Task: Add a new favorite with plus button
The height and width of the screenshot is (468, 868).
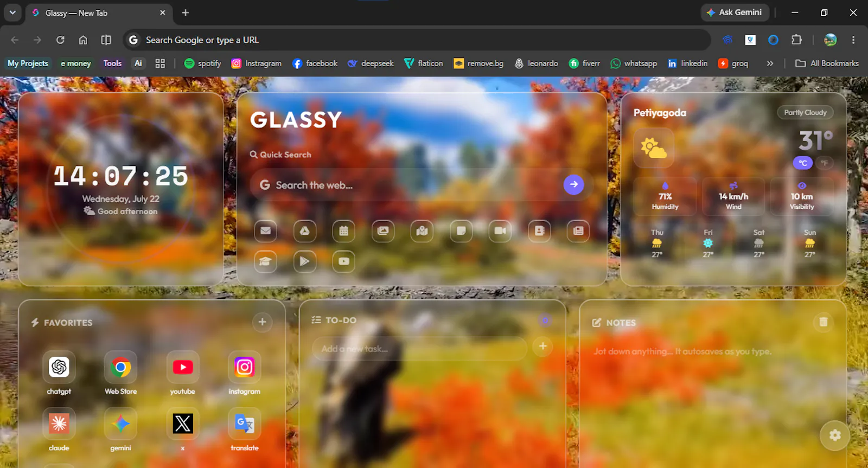Action: click(x=263, y=322)
